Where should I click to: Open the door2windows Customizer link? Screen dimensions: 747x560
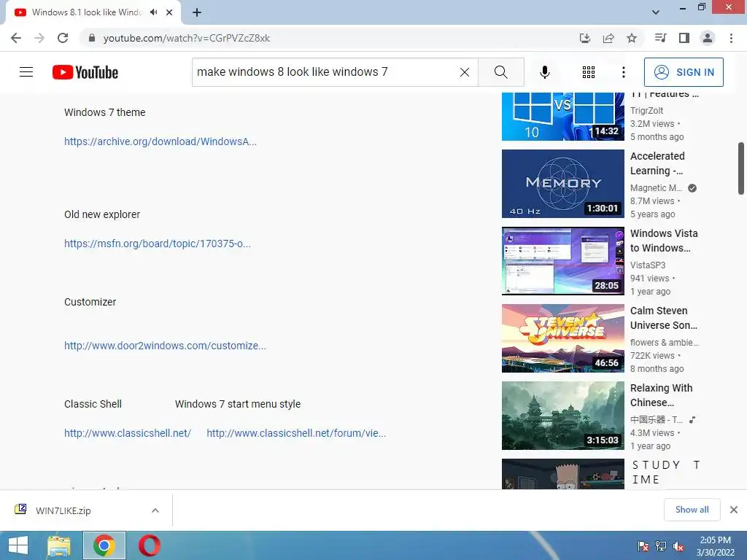click(x=166, y=345)
